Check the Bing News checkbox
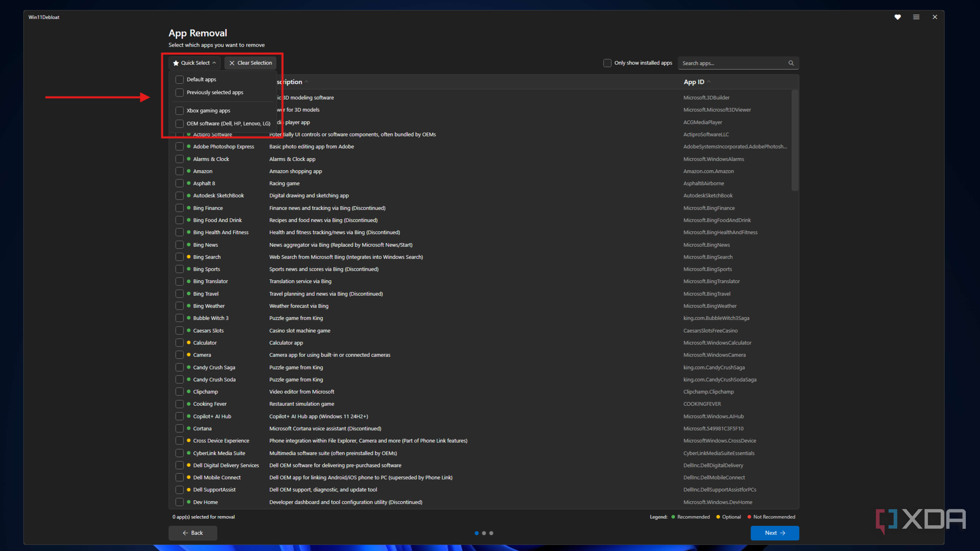 pos(179,245)
